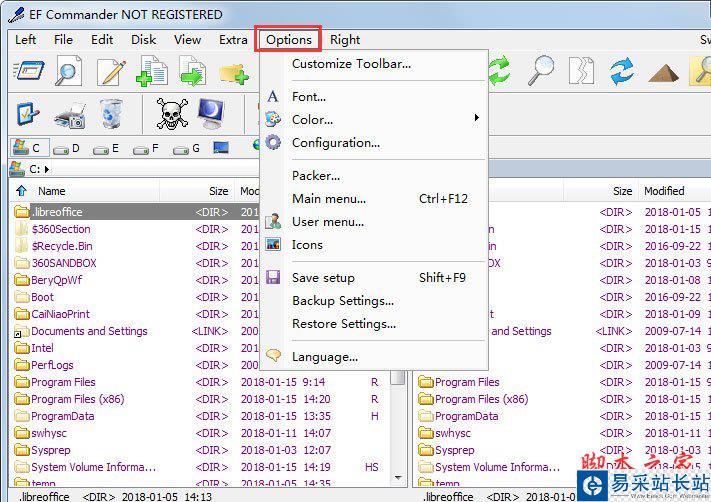The image size is (711, 502).
Task: Click left panel scrollbar down arrow
Action: coord(398,478)
